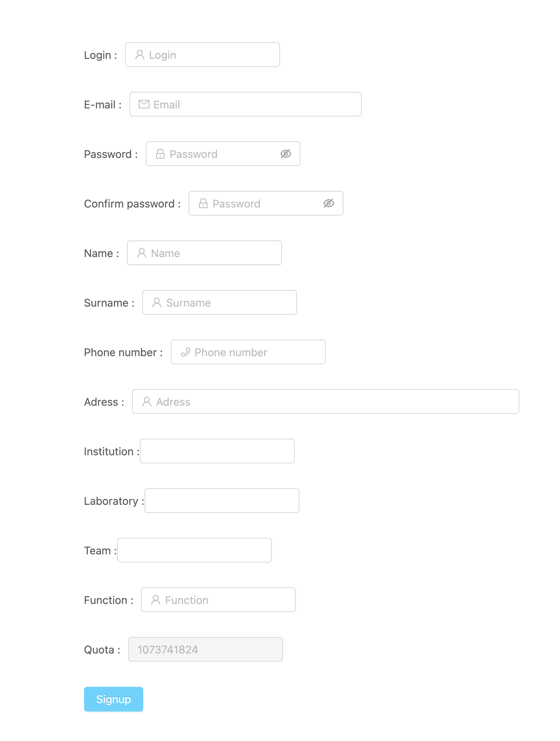Image resolution: width=560 pixels, height=741 pixels.
Task: Open the Laboratory select box
Action: click(x=222, y=501)
